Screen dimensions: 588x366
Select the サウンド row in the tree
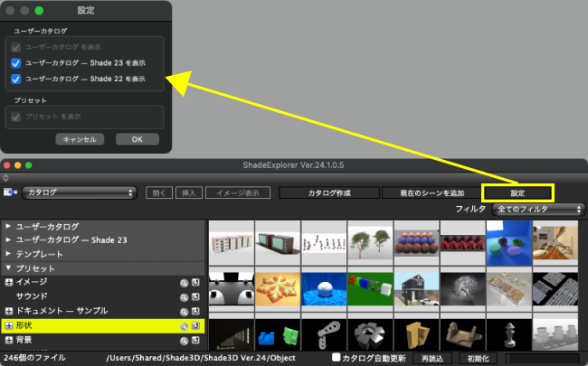(x=103, y=296)
